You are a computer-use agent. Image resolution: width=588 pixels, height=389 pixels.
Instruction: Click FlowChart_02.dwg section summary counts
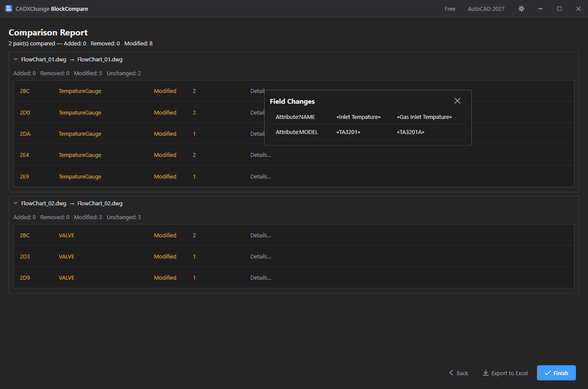[77, 217]
